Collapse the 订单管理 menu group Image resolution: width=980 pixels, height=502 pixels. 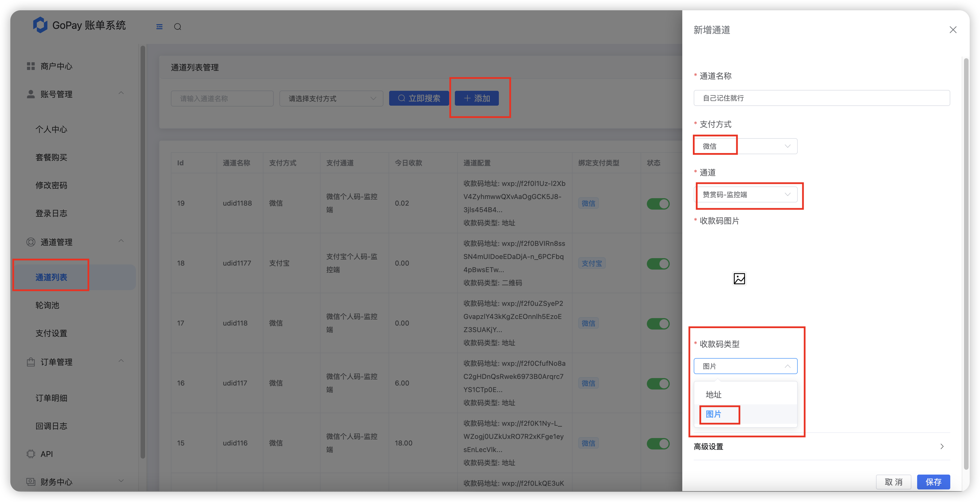tap(121, 361)
